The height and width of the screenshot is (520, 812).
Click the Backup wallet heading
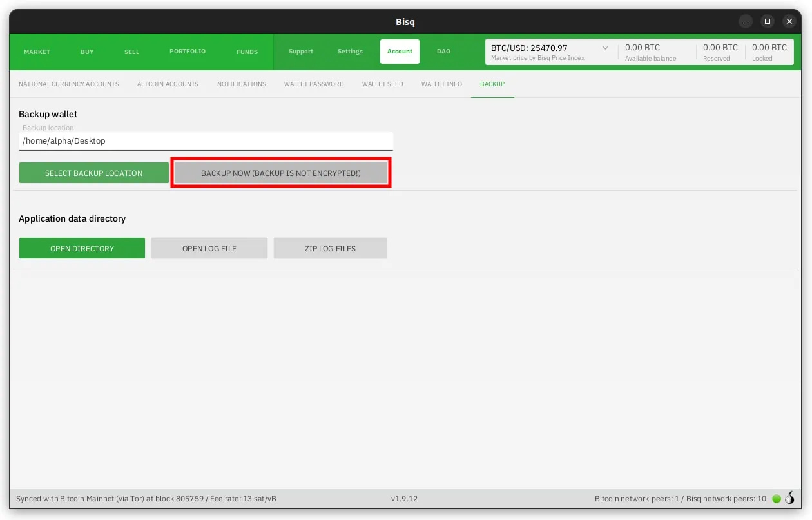coord(48,114)
